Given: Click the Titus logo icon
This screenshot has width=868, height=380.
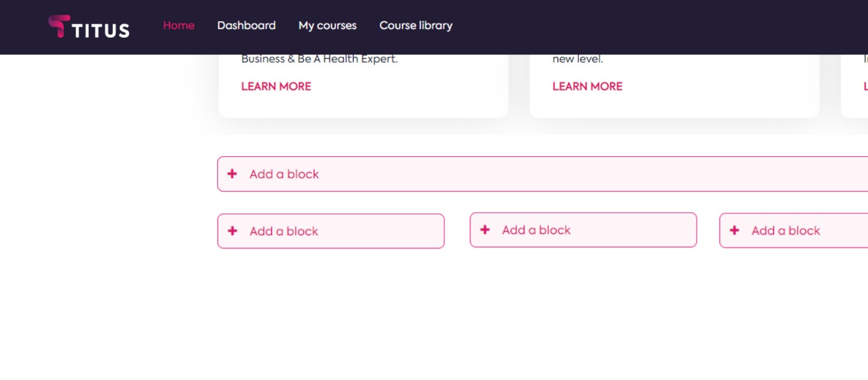Looking at the screenshot, I should point(59,27).
